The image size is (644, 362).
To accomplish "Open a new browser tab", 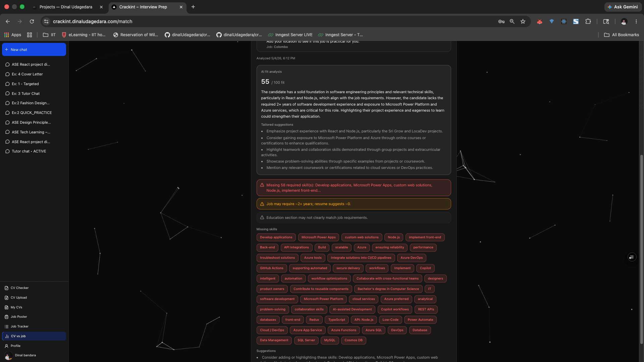I will click(x=193, y=7).
